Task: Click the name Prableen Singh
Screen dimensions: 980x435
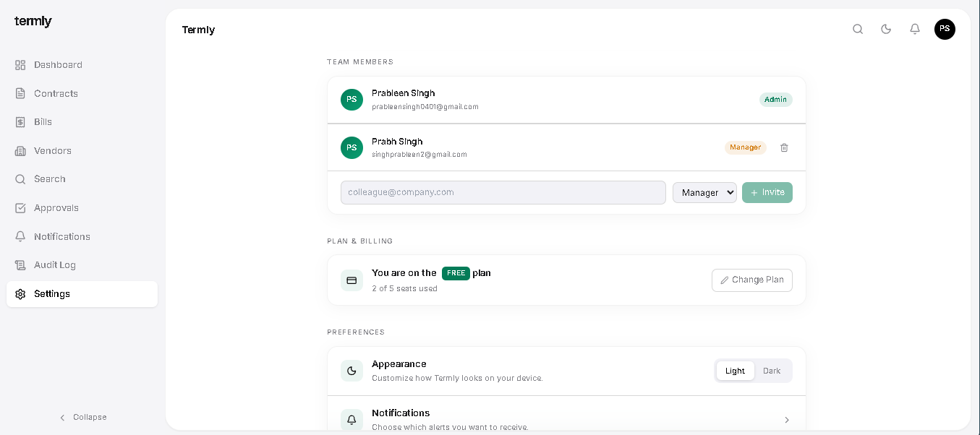Action: [404, 93]
